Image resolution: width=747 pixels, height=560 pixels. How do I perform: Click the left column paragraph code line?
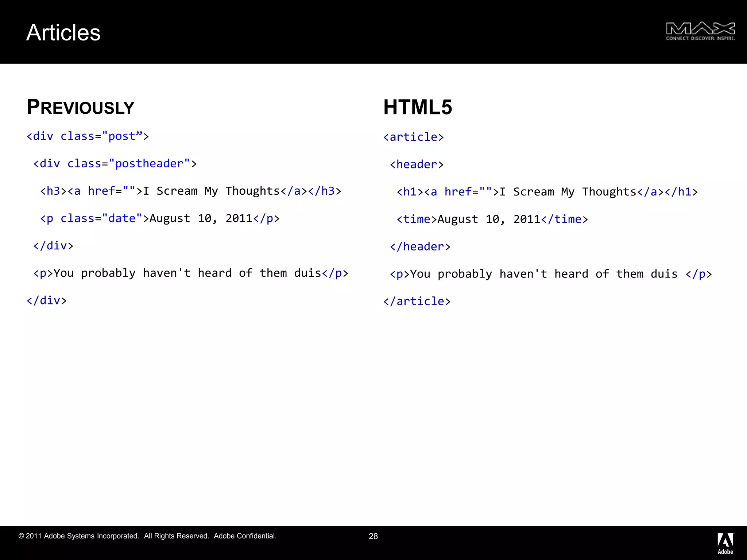click(190, 273)
